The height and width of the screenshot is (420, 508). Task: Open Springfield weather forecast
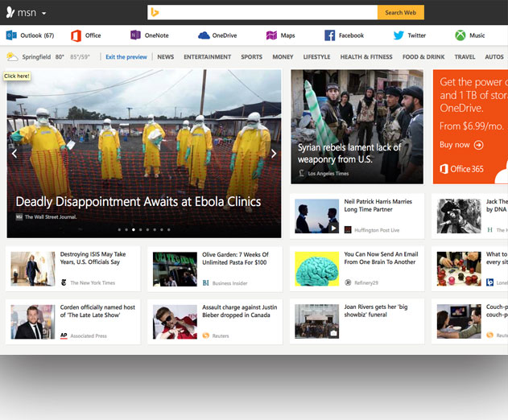pos(36,56)
